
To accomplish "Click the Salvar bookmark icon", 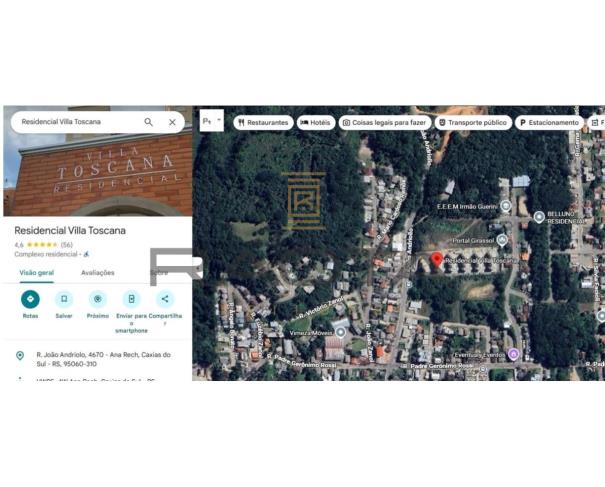I will [x=64, y=299].
